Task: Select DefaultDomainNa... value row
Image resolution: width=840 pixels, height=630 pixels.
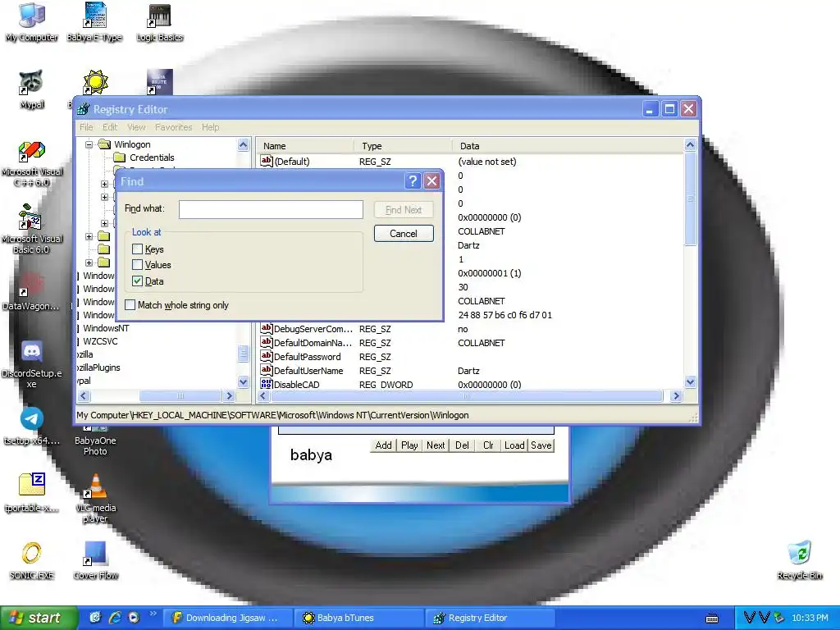Action: [471, 343]
